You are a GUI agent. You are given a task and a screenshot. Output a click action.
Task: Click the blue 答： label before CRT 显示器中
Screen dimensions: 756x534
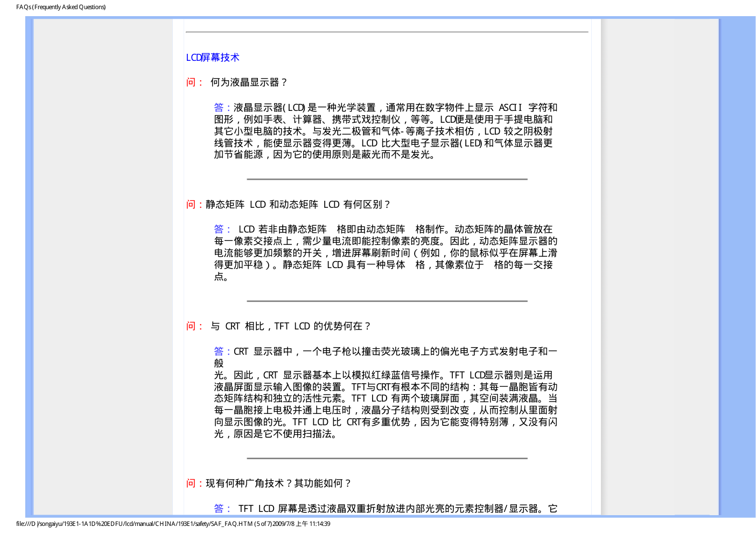(222, 352)
